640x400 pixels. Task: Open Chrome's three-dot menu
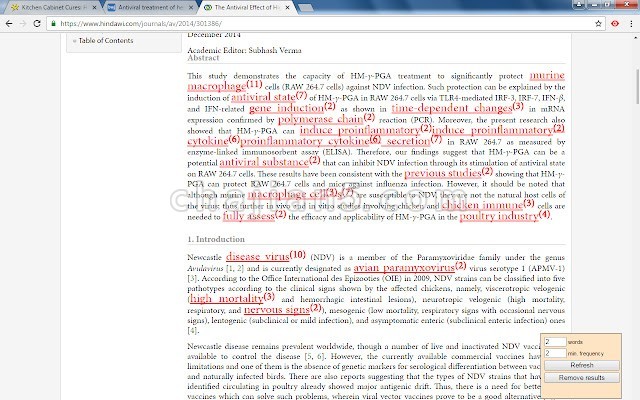[631, 24]
